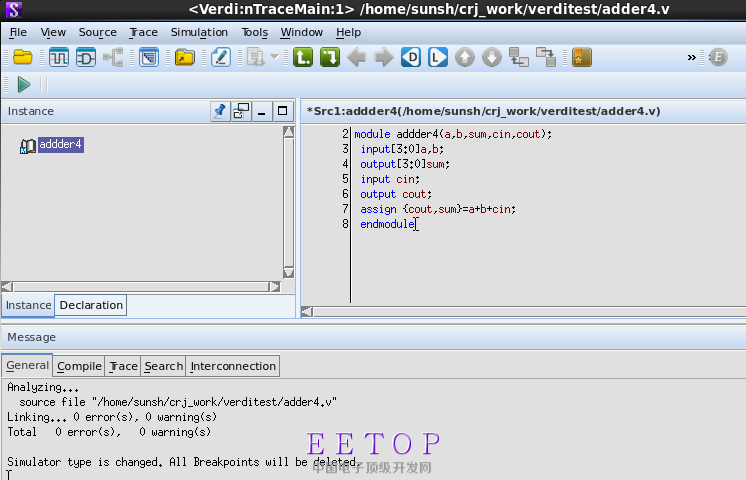Click the grayed document toolbar icon

(255, 58)
